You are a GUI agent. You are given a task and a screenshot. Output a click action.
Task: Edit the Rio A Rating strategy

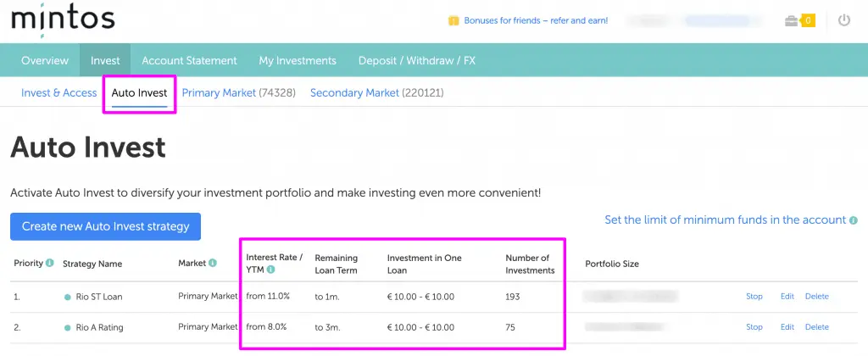pyautogui.click(x=787, y=327)
